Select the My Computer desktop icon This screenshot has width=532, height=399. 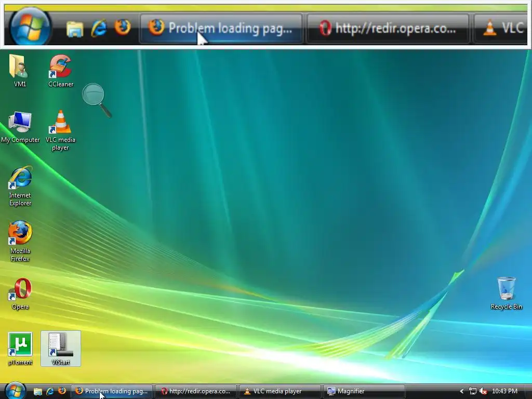20,127
